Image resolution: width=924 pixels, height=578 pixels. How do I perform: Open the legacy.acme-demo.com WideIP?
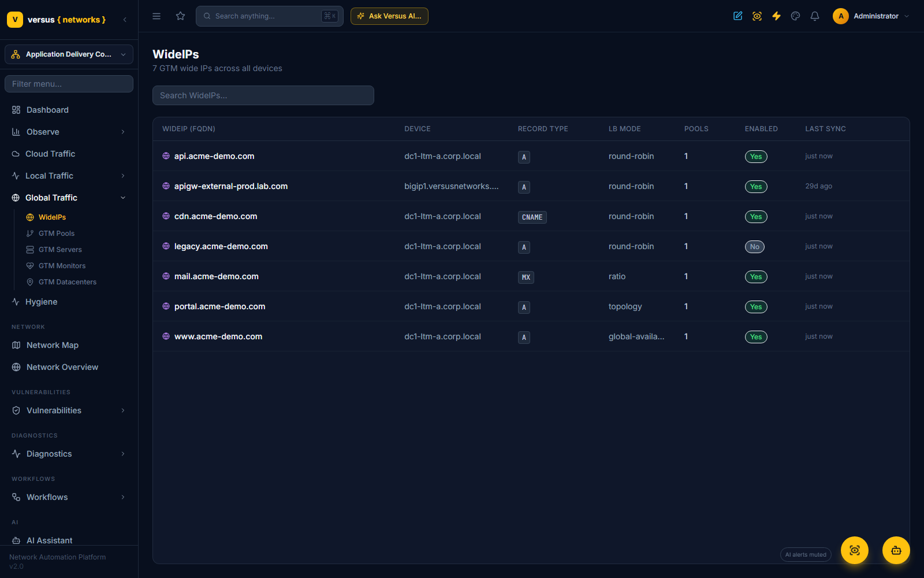click(221, 246)
